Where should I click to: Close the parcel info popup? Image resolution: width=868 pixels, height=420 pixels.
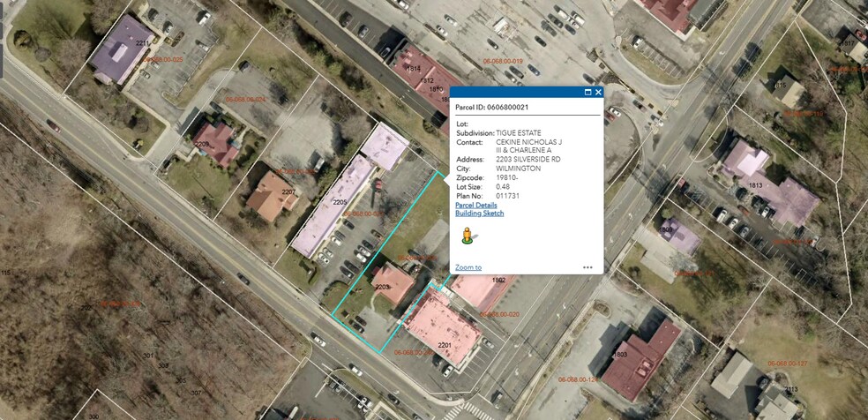pos(598,93)
